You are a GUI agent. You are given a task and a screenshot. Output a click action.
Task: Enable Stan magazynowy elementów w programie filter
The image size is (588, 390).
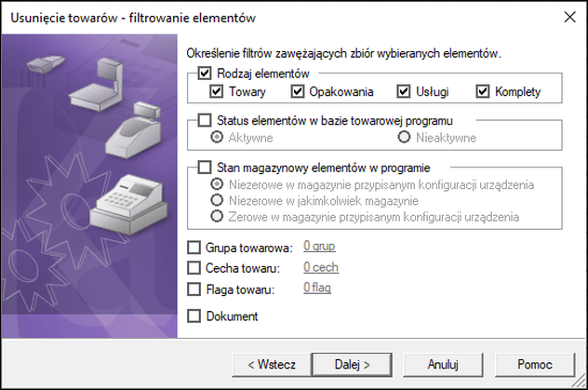[206, 168]
